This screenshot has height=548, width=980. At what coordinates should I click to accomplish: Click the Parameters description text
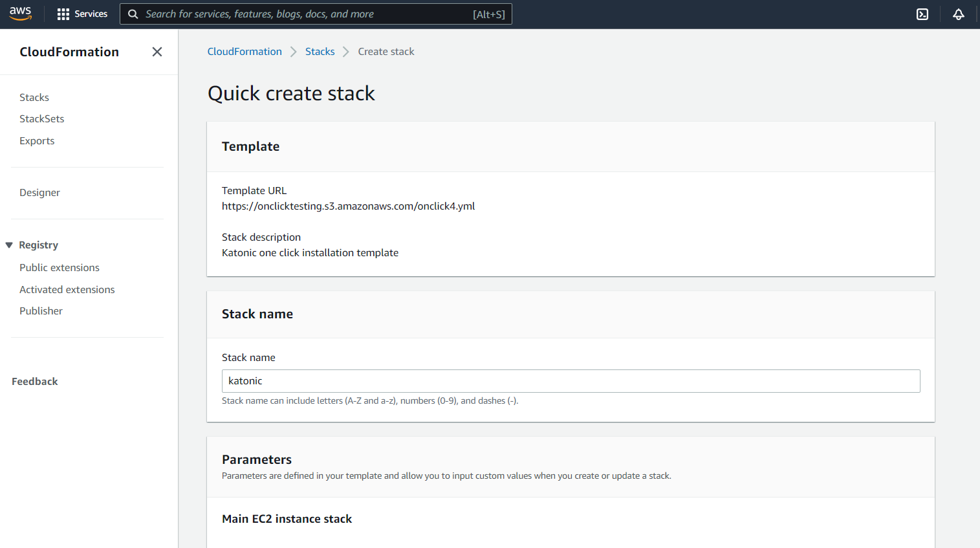[446, 476]
